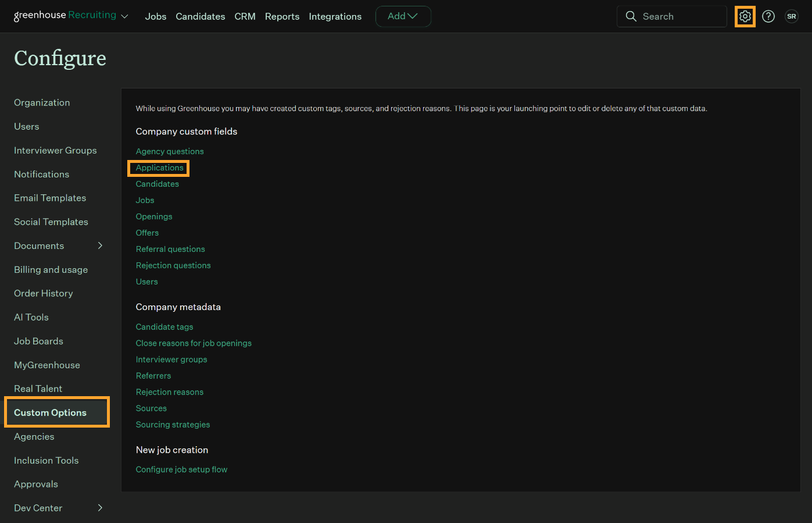Open Email Templates in the sidebar
The image size is (812, 523).
[50, 198]
